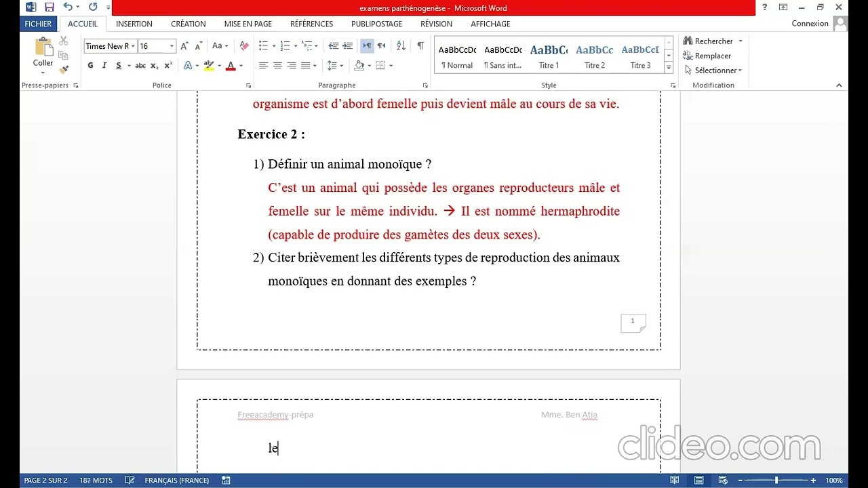This screenshot has width=868, height=488.
Task: Apply red font color
Action: (231, 66)
